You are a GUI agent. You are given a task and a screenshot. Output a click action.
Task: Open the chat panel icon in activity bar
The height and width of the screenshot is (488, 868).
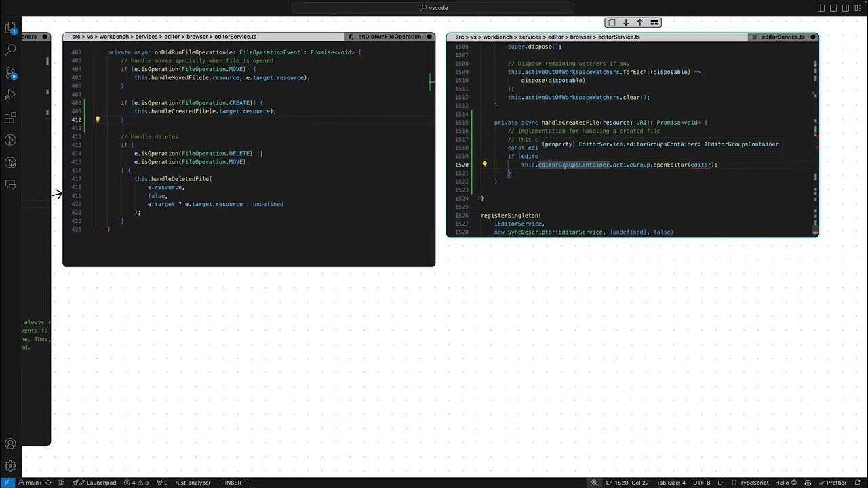[10, 185]
